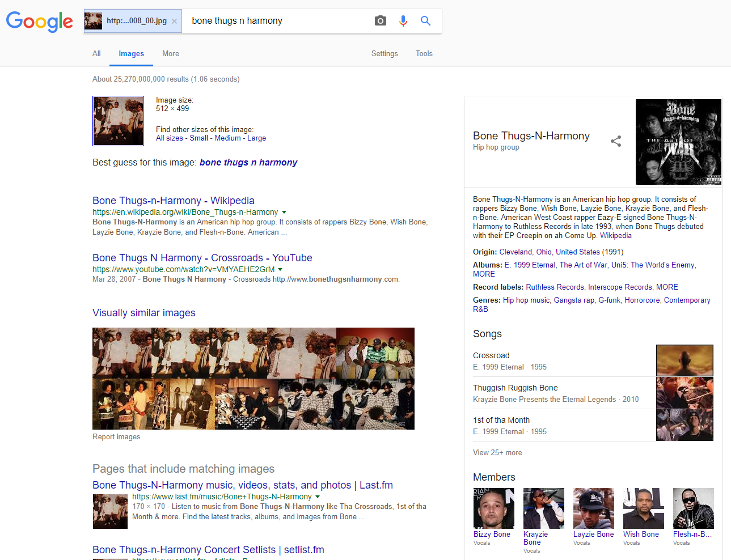Open the Bone Thugs-n-Harmony Wikipedia result
This screenshot has height=560, width=731.
[x=174, y=201]
